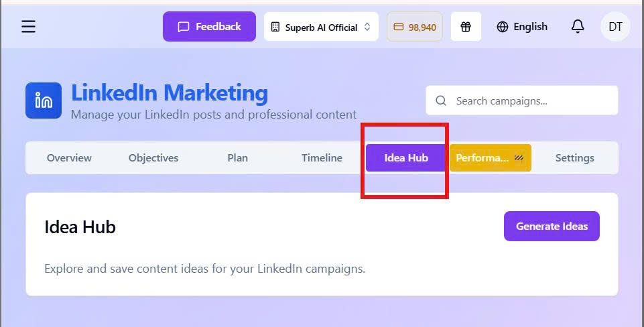The height and width of the screenshot is (327, 644).
Task: Select the Idea Hub tab
Action: coord(406,158)
